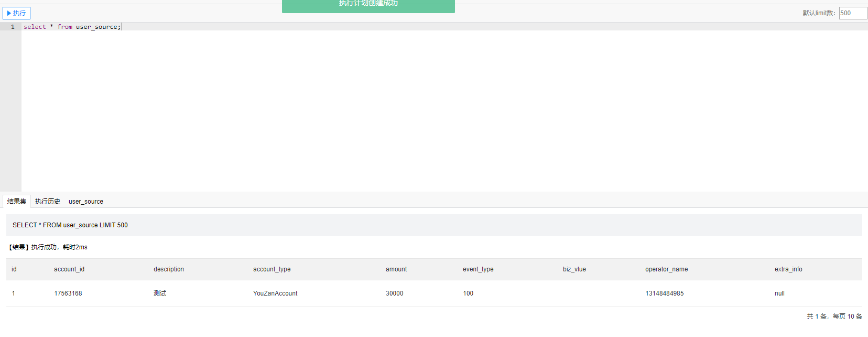Click the biz_vlue column header
Viewport: 868px width, 337px height.
pos(574,269)
